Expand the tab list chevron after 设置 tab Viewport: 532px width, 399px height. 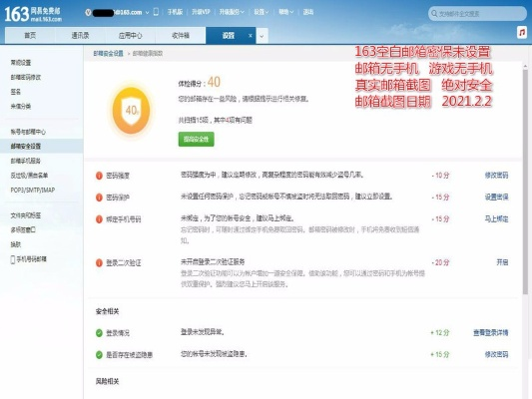click(262, 36)
